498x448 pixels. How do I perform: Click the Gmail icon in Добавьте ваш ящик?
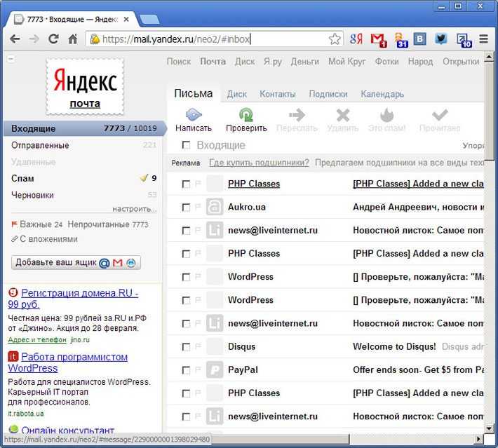118,263
